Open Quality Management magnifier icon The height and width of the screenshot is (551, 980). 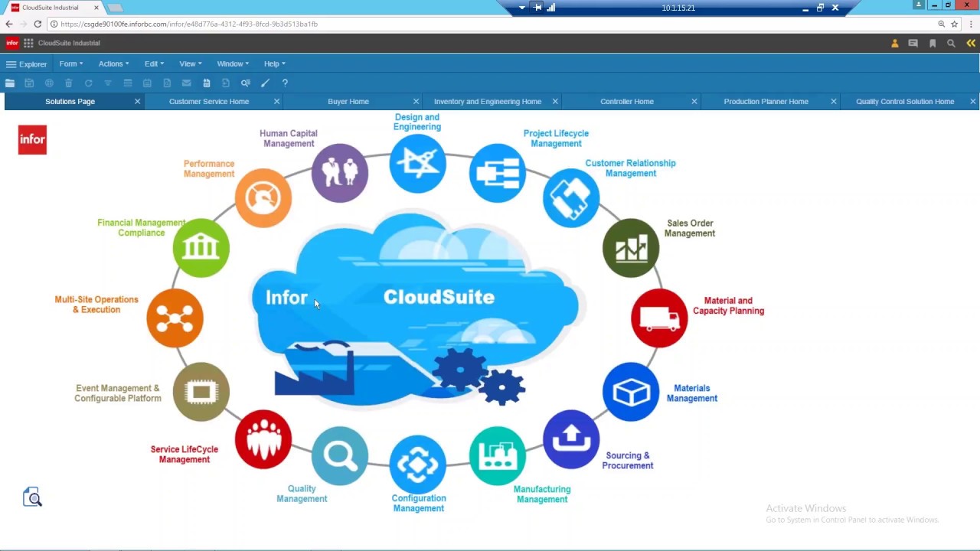click(x=340, y=456)
